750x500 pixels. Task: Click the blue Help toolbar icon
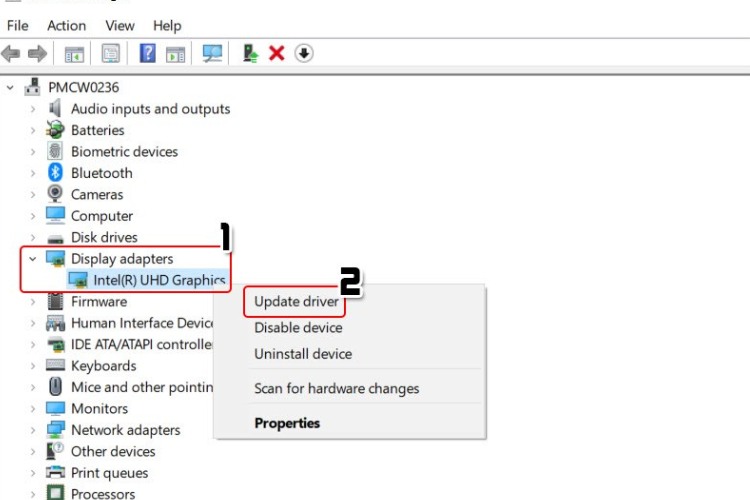[147, 53]
